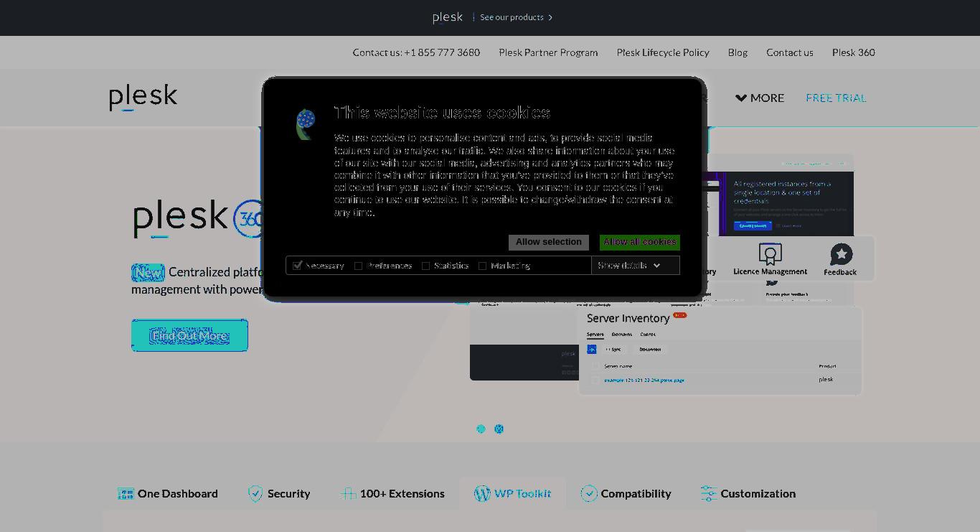Open the small Plesk logo in the top bar

448,17
